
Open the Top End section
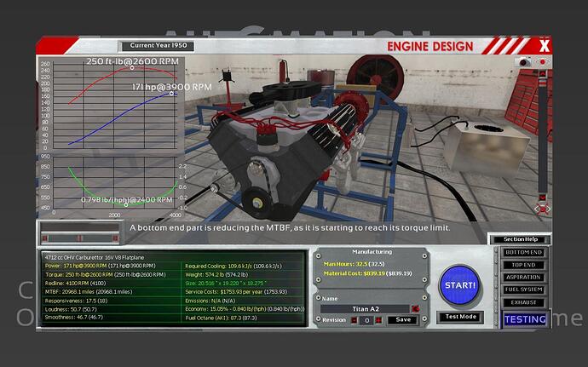tap(522, 265)
